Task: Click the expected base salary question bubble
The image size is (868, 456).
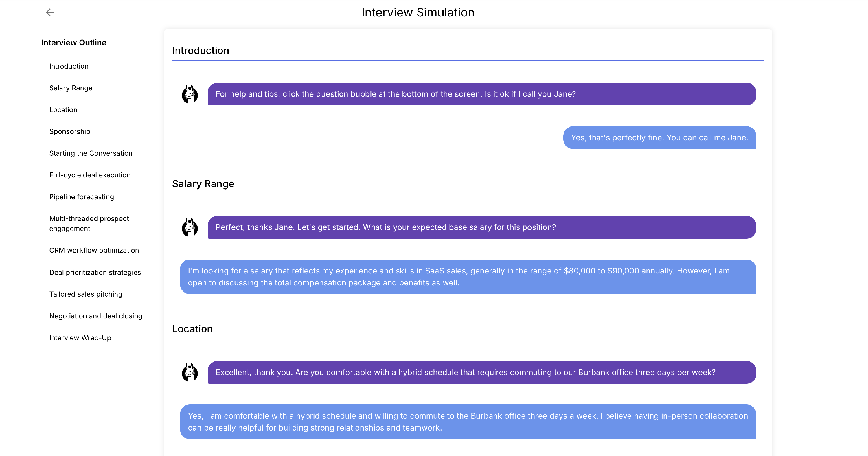Action: (481, 227)
